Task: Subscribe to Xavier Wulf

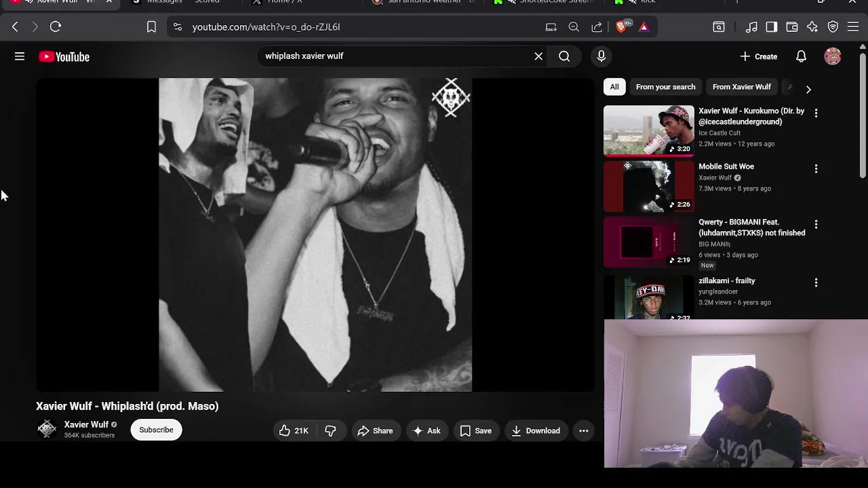Action: pyautogui.click(x=156, y=430)
